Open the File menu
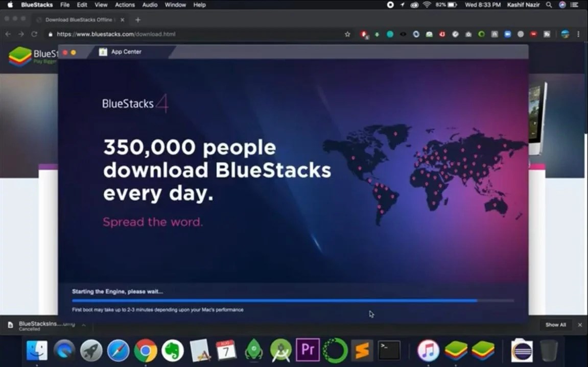 click(x=65, y=5)
